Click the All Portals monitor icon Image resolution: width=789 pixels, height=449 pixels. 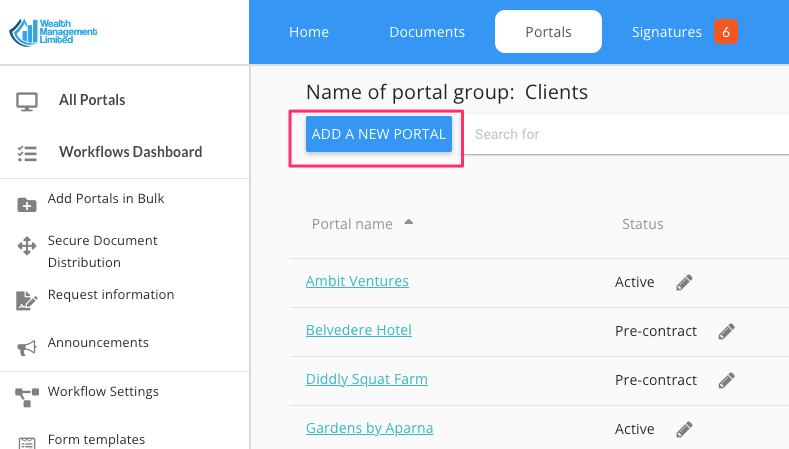pyautogui.click(x=27, y=101)
